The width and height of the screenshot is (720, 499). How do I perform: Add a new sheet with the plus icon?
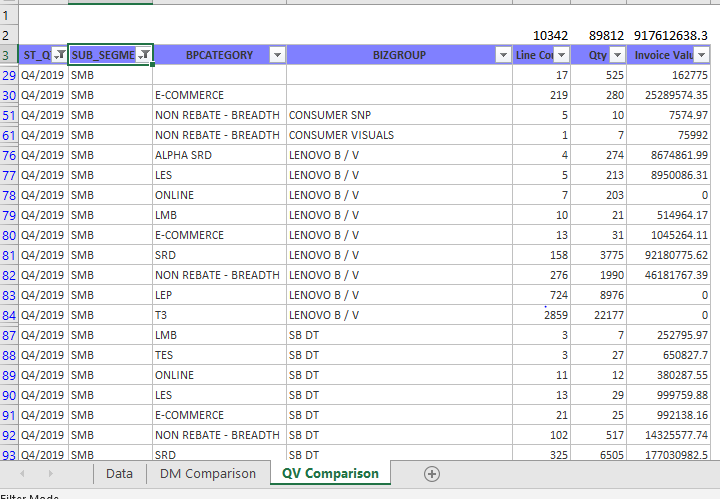432,473
